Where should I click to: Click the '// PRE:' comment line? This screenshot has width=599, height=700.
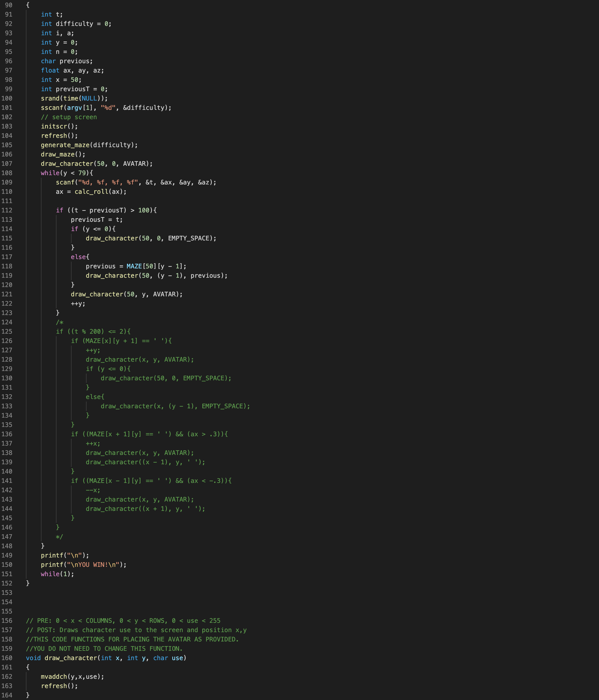(123, 621)
